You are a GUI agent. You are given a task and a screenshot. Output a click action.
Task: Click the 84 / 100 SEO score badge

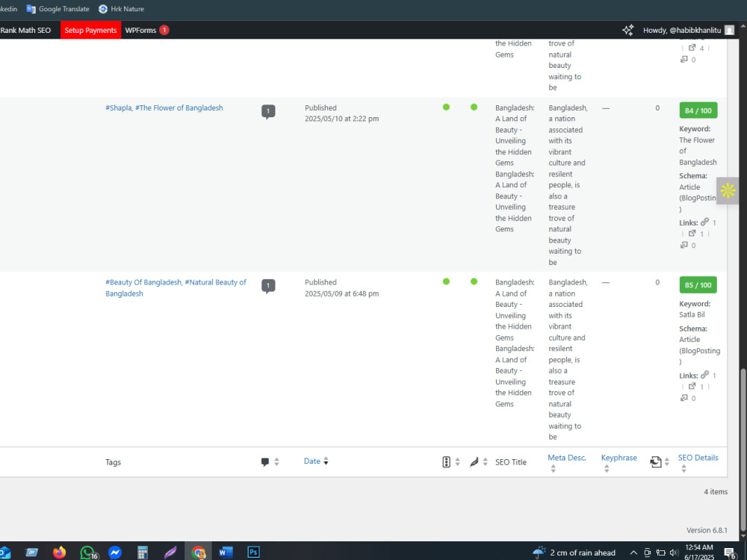coord(698,111)
